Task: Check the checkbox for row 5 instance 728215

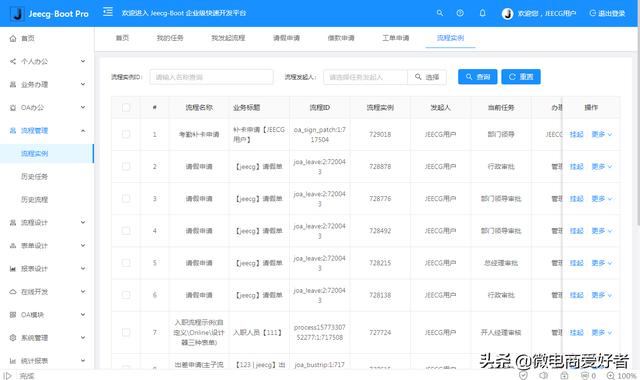Action: (x=126, y=263)
